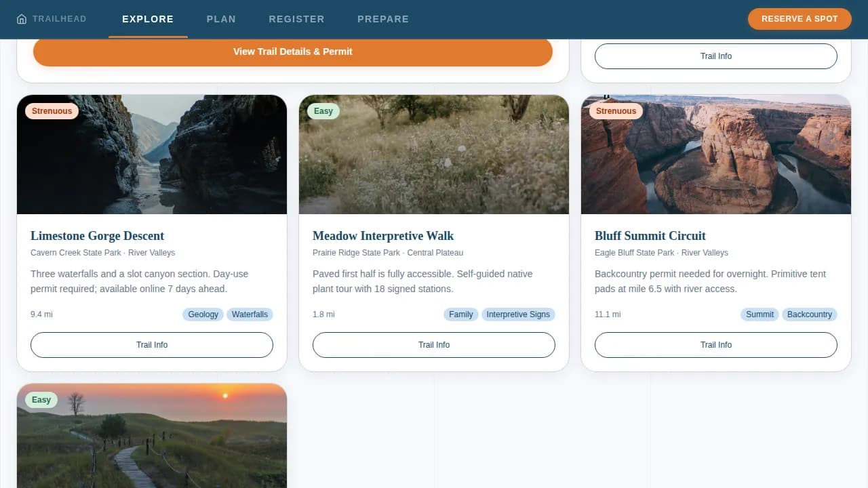Click Easy badge on Meadow Walk card
868x488 pixels.
click(x=323, y=111)
